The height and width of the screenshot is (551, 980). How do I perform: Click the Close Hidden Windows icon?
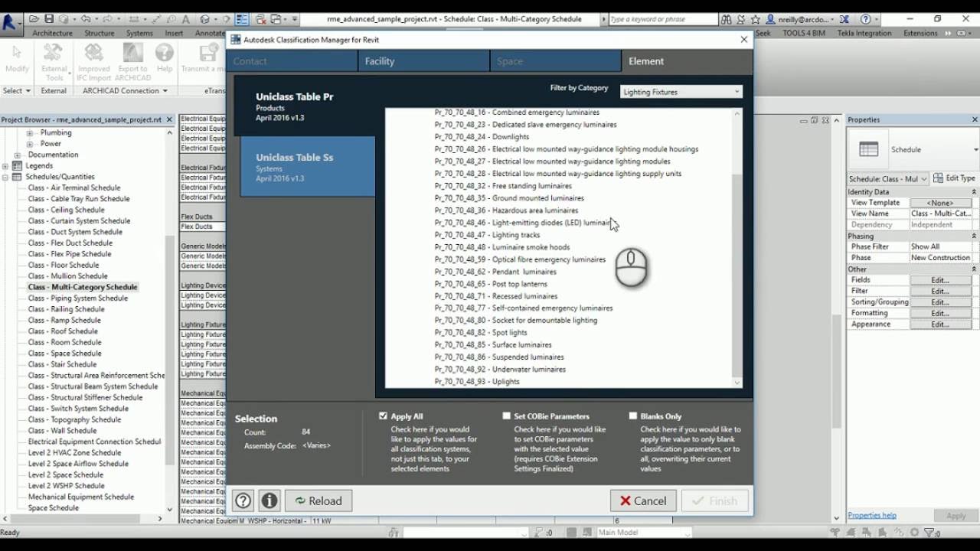[x=260, y=18]
